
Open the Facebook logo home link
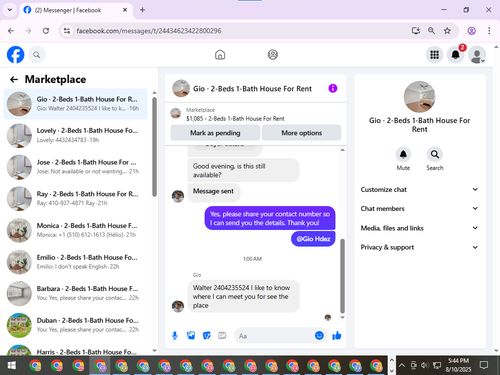pyautogui.click(x=15, y=55)
